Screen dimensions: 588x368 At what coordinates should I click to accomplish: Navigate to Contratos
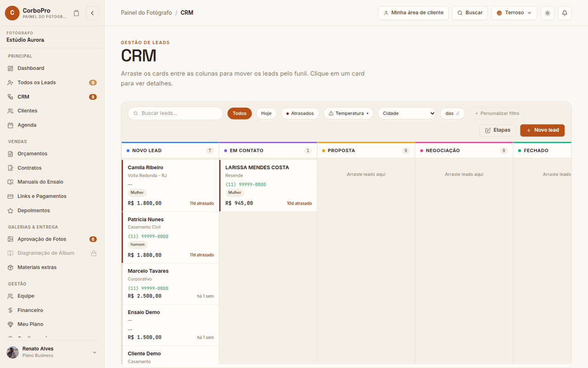52,168
